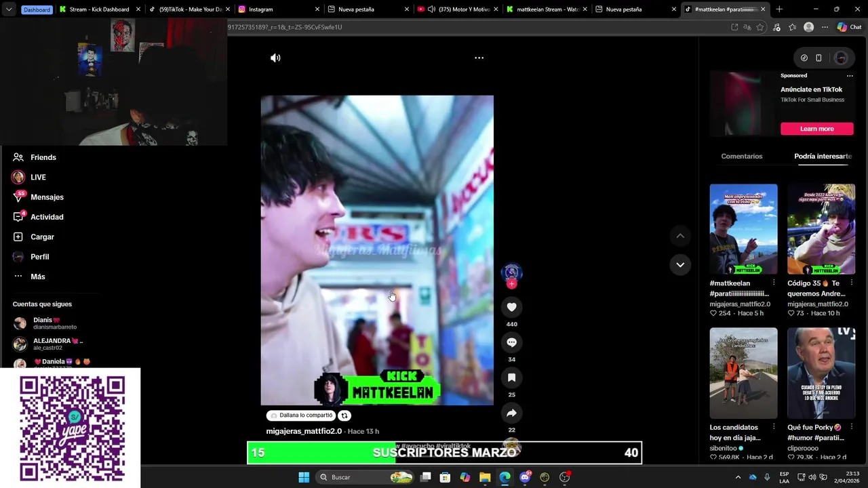This screenshot has width=868, height=488.
Task: Open Los candidatos hoy en día thumbnail
Action: point(744,373)
